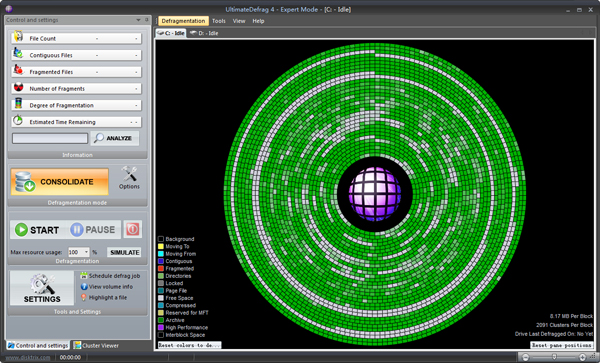Click the empty progress field beside Analyze
The image size is (600, 363).
click(x=50, y=138)
